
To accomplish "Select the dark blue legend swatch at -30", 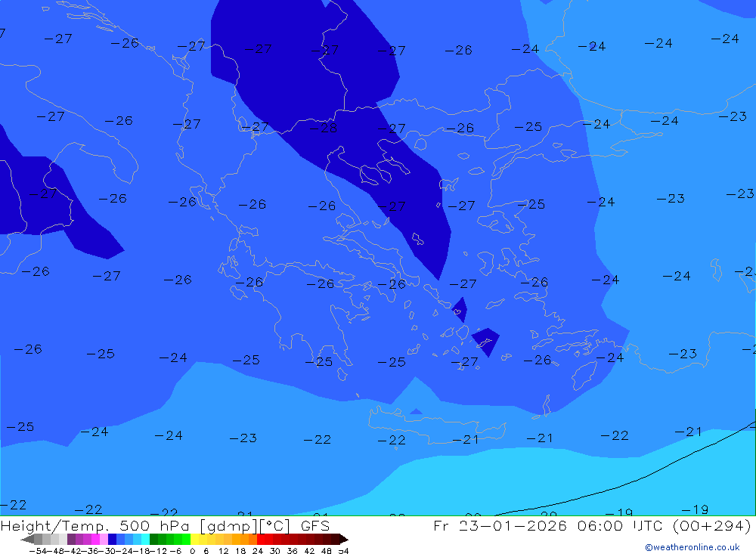I will point(112,539).
